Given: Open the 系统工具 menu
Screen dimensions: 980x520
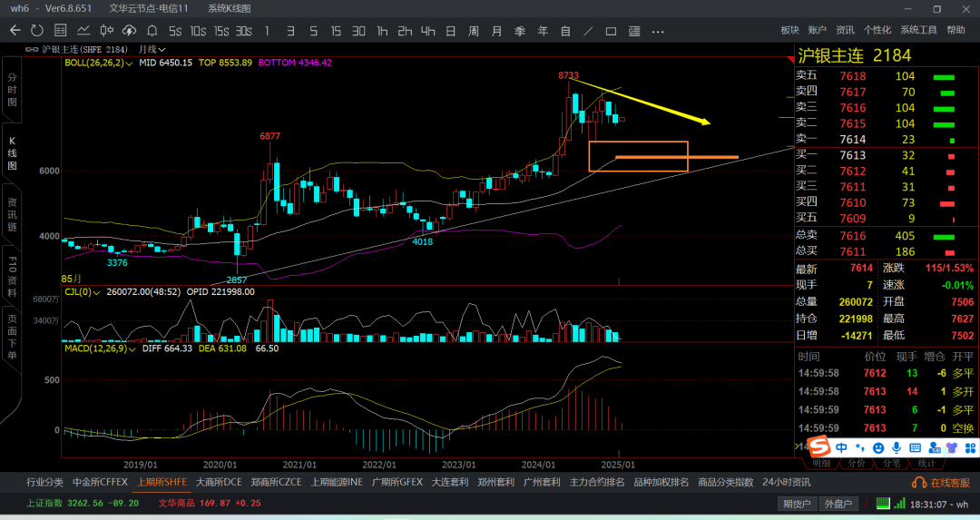Looking at the screenshot, I should click(x=918, y=30).
